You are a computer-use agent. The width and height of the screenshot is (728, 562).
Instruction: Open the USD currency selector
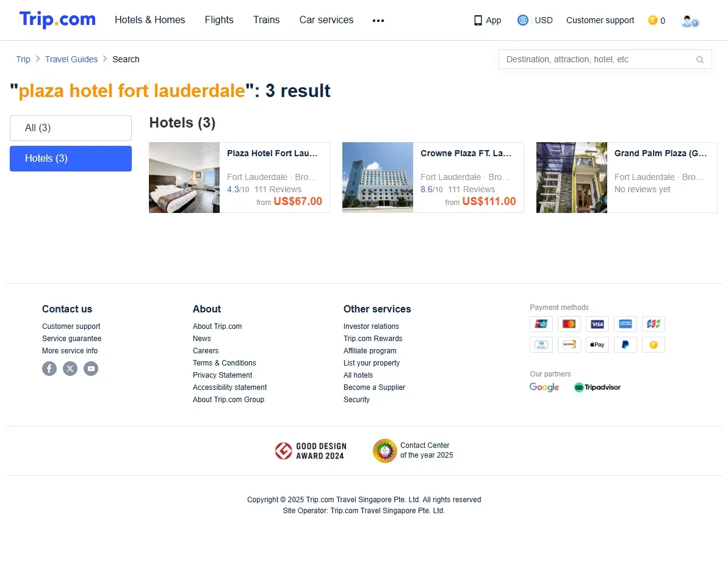click(543, 20)
